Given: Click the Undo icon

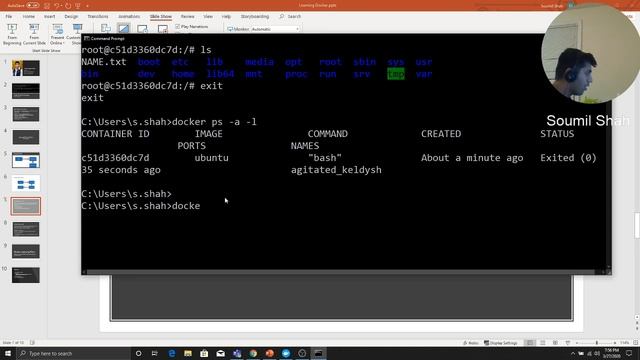Looking at the screenshot, I should click(57, 6).
